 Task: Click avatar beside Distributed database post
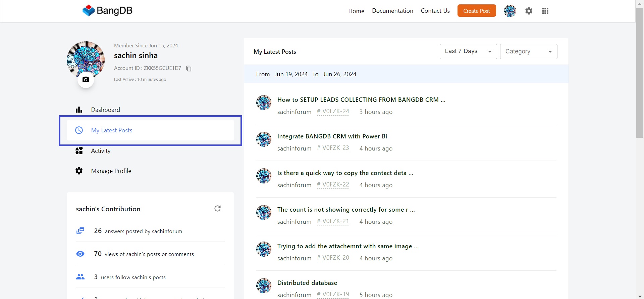264,286
